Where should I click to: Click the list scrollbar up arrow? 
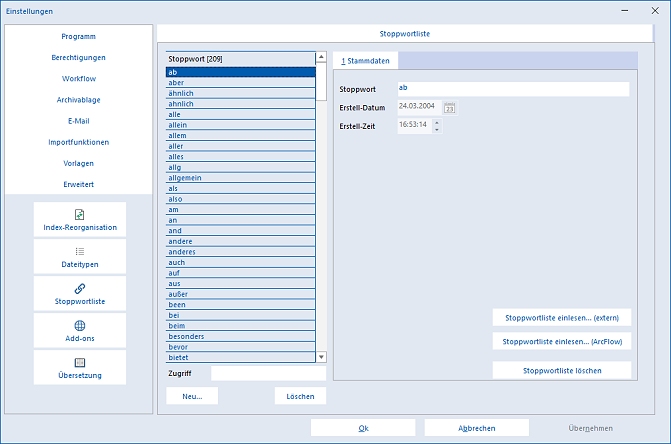[321, 57]
